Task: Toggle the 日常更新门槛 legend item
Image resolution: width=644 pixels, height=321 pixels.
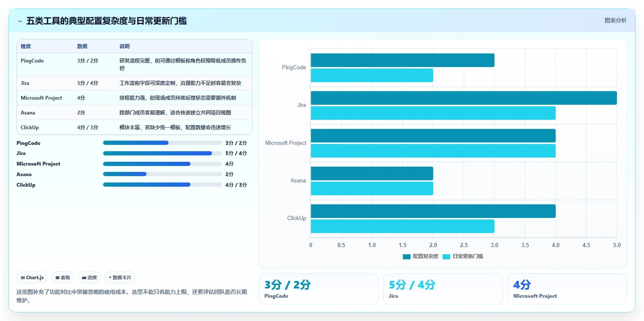Action: pos(463,256)
